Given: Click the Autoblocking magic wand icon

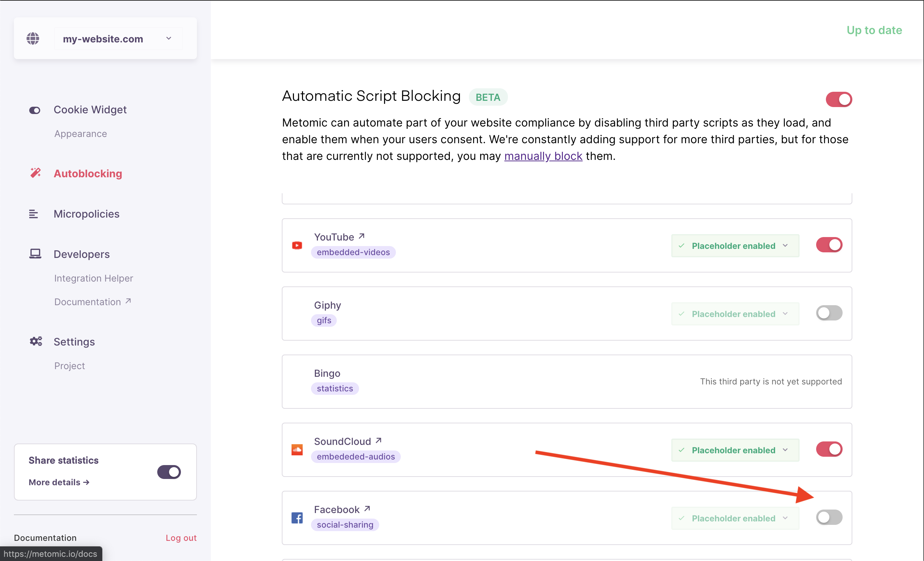Looking at the screenshot, I should click(x=35, y=173).
